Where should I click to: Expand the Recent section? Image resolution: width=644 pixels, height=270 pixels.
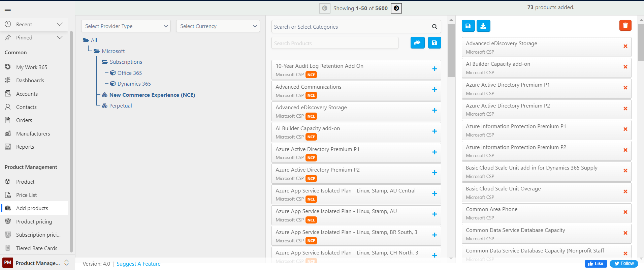[x=60, y=24]
